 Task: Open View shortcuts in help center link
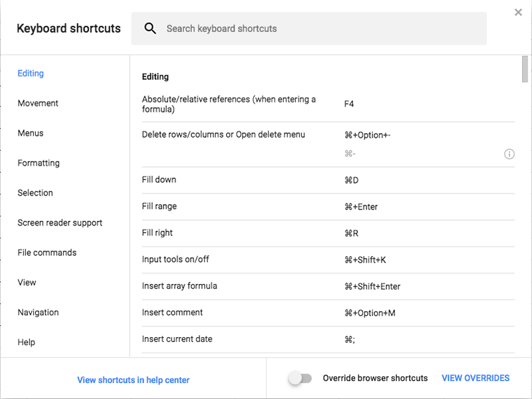point(134,380)
